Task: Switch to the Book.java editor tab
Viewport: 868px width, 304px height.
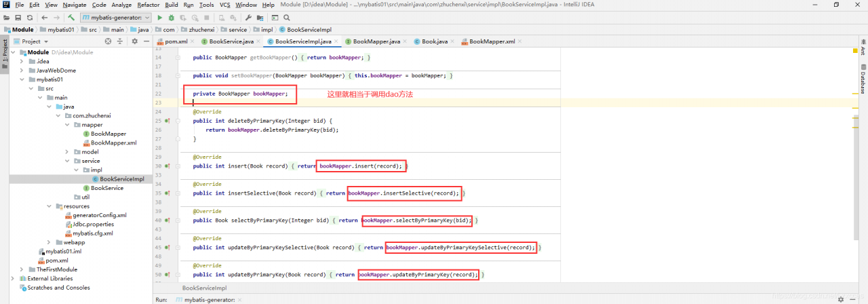Action: point(435,41)
